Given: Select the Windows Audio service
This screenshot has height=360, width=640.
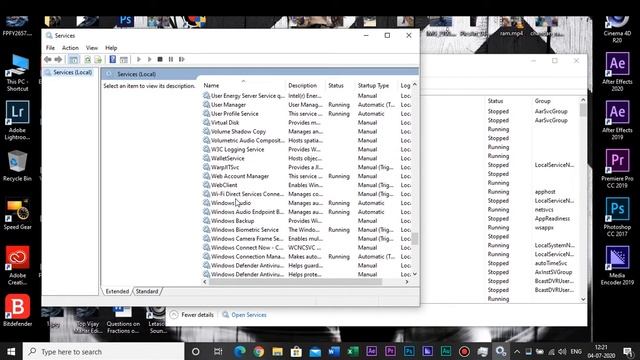Looking at the screenshot, I should (231, 203).
